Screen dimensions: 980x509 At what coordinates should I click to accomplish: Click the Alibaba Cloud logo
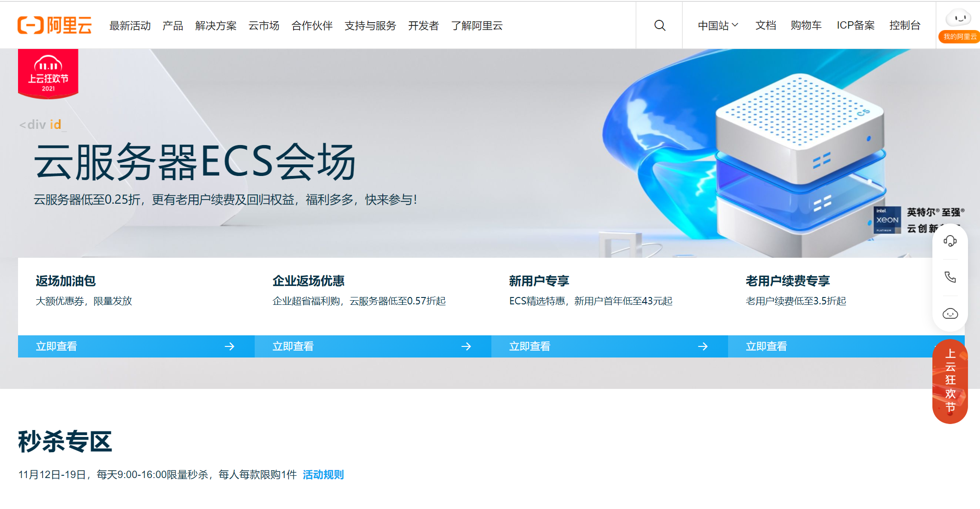[55, 25]
